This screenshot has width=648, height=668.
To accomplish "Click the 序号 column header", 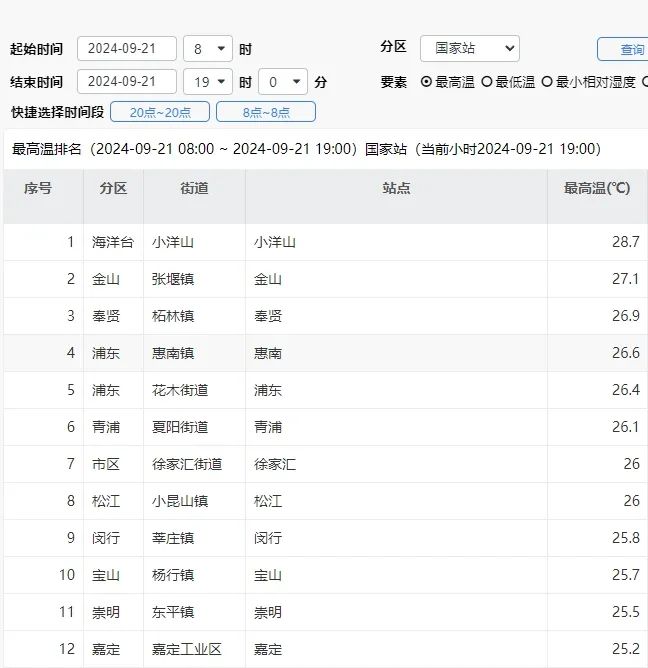I will (39, 188).
